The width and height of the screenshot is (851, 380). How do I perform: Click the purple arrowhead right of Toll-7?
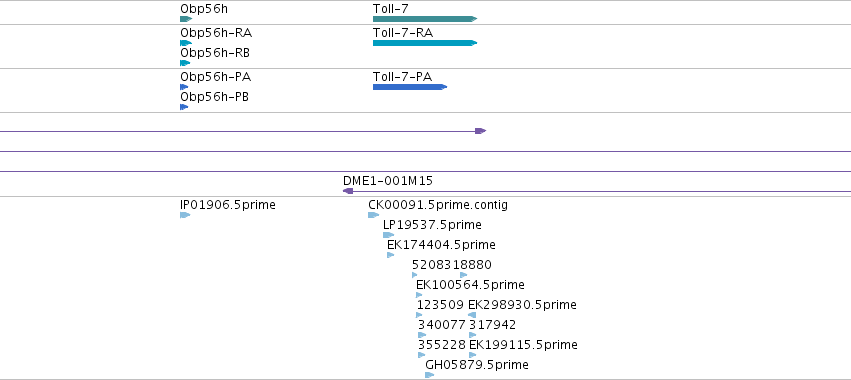tap(480, 131)
